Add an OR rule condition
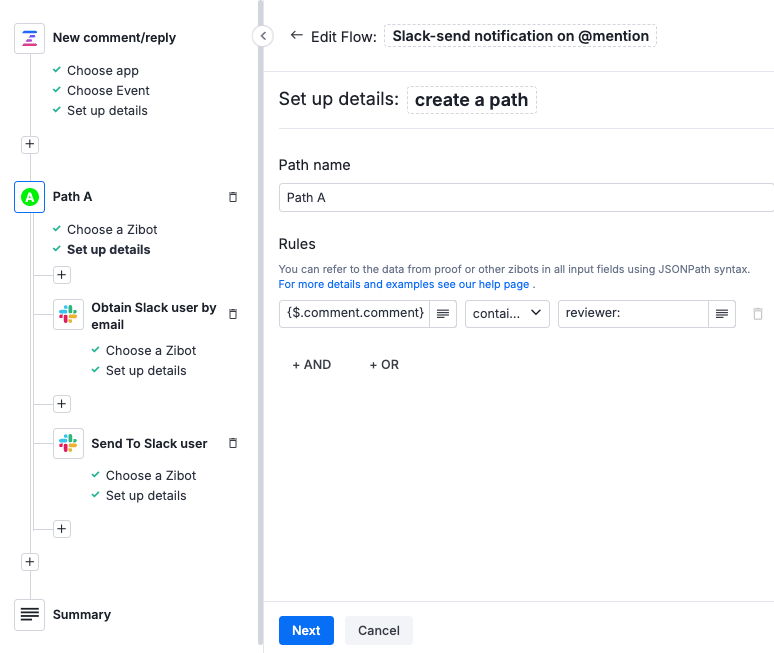Screen dimensions: 774x653 (x=384, y=364)
